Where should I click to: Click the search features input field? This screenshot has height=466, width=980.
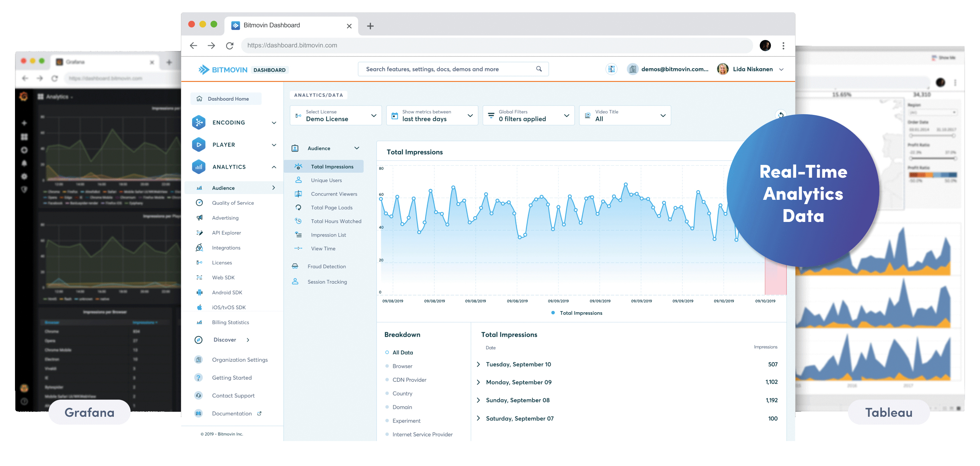[453, 69]
